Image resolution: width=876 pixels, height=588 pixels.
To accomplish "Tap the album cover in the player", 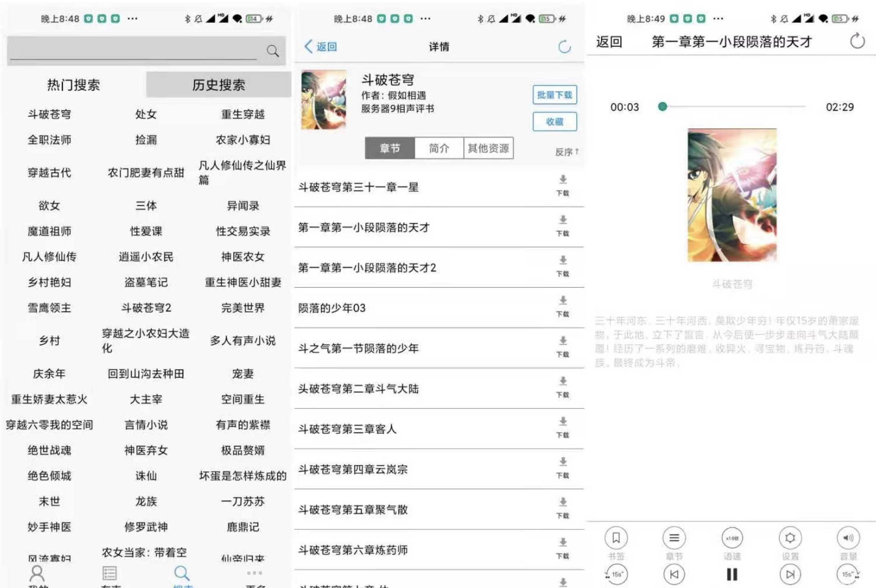I will tap(732, 195).
